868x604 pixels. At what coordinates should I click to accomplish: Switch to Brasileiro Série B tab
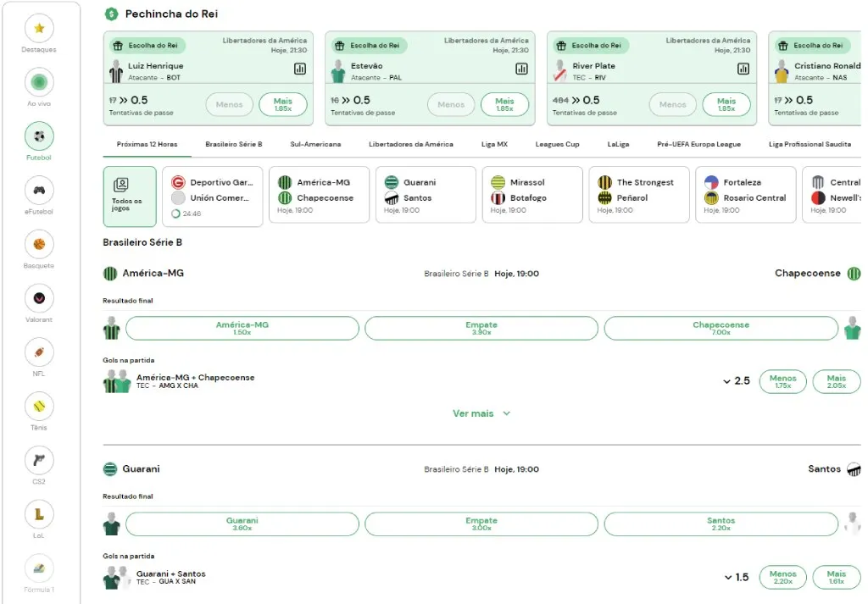tap(234, 144)
